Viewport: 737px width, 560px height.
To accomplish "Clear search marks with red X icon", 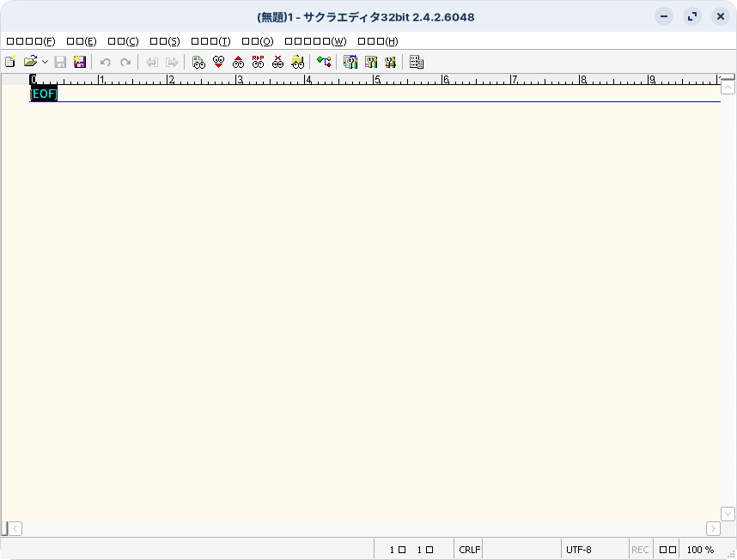I will 277,62.
